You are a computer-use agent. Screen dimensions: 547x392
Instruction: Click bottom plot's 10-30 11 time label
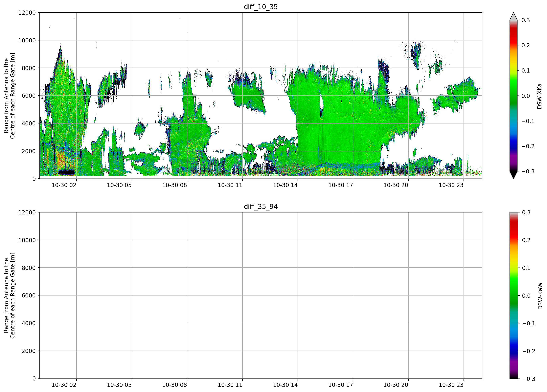[x=230, y=385]
